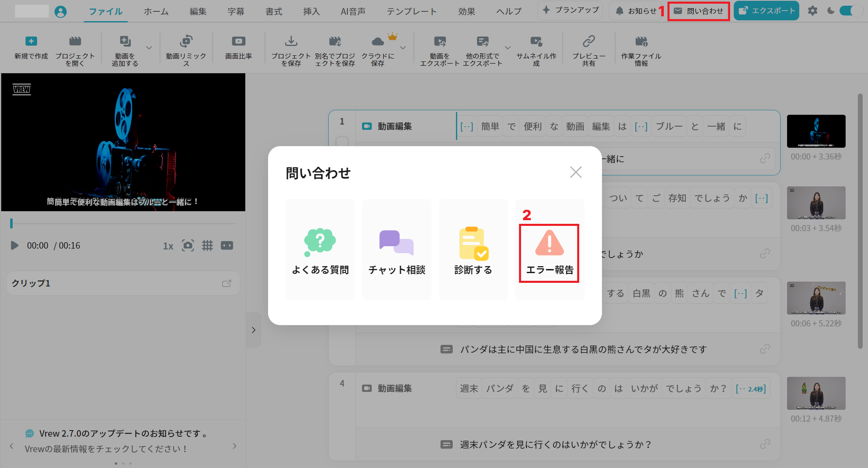Image resolution: width=868 pixels, height=468 pixels.
Task: Click 別名でプロジェクトを保存 icon
Action: click(x=335, y=41)
